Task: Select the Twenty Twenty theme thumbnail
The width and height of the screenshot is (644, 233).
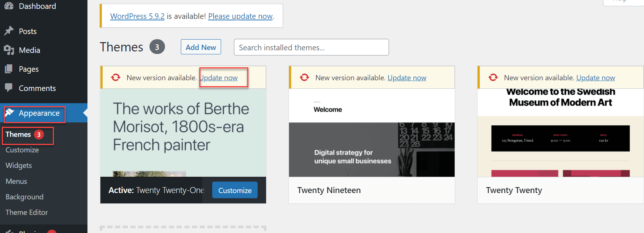Action: coord(560,132)
